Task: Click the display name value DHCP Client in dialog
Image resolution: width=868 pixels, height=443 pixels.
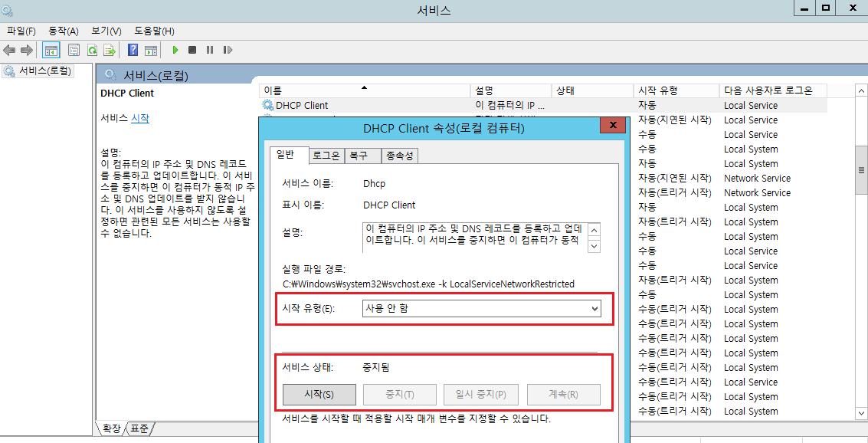Action: (x=389, y=205)
